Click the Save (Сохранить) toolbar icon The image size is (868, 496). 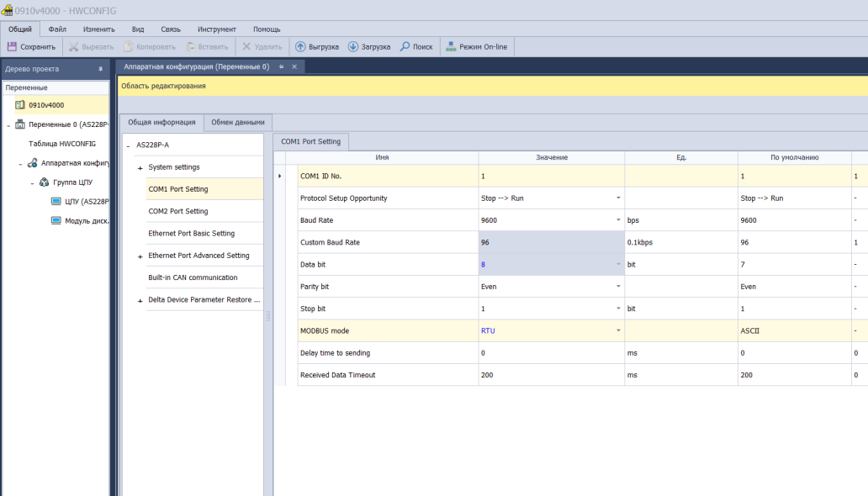[x=13, y=47]
